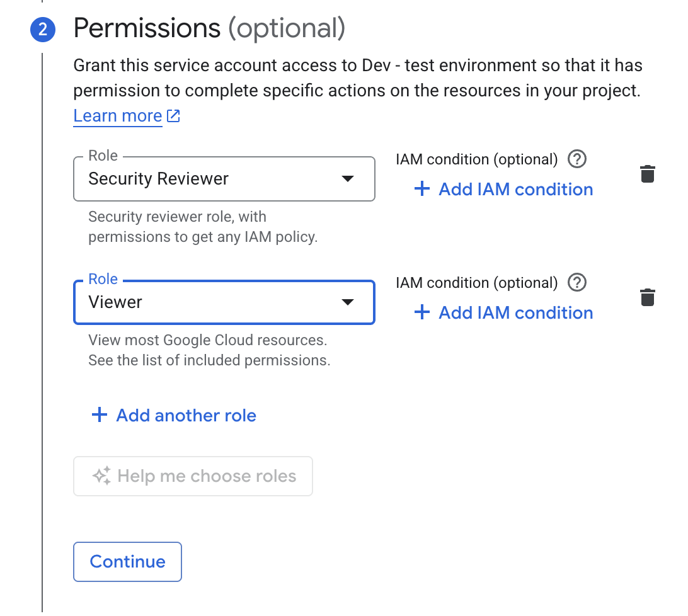
Task: Click the plus icon beside Add another role
Action: [x=100, y=415]
